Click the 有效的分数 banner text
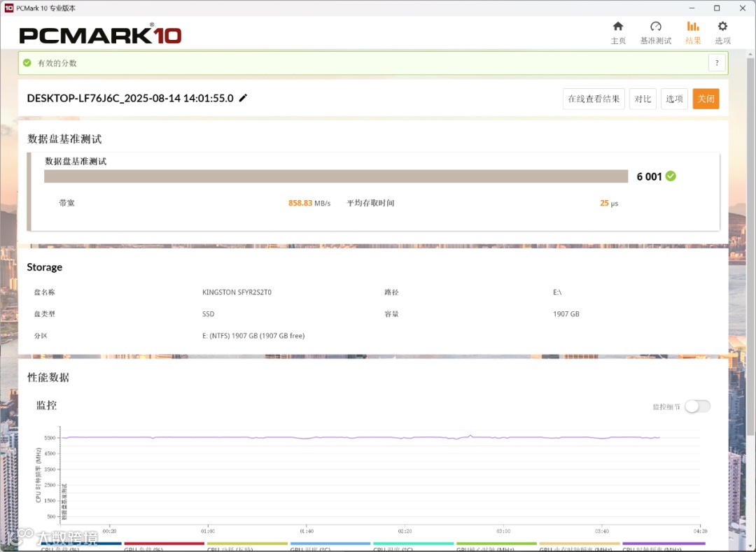 (x=57, y=63)
